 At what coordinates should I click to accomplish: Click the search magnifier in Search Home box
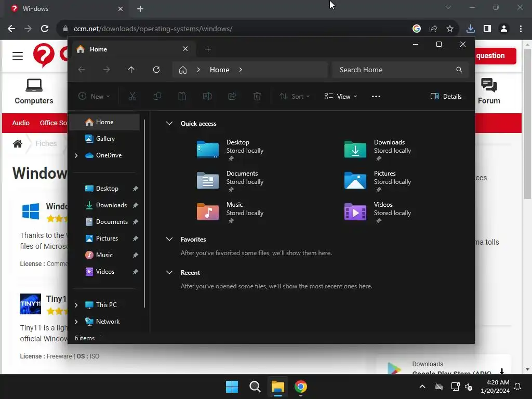[x=459, y=70]
